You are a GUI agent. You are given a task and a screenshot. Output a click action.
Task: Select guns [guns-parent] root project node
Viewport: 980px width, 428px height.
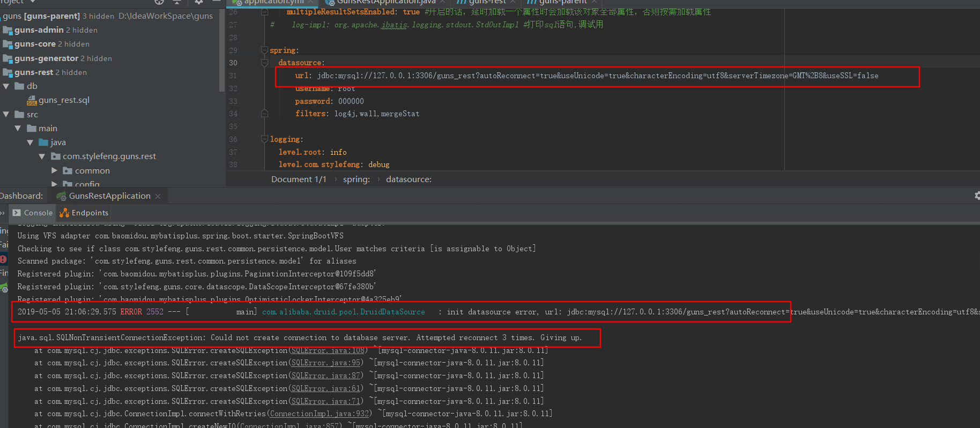[x=41, y=16]
